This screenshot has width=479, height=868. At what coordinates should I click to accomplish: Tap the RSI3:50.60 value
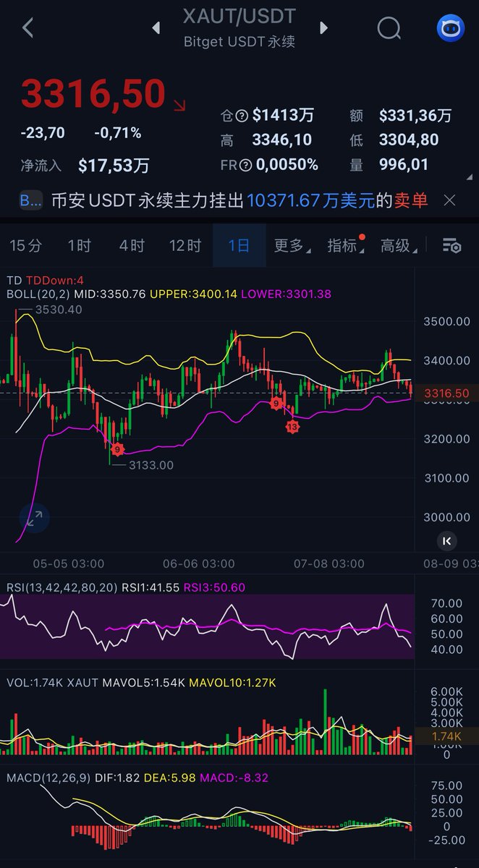213,587
